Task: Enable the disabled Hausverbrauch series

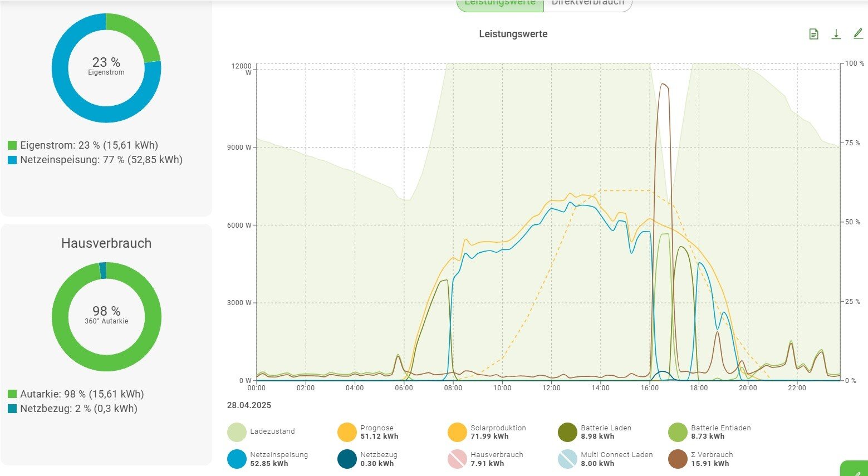Action: [x=457, y=459]
